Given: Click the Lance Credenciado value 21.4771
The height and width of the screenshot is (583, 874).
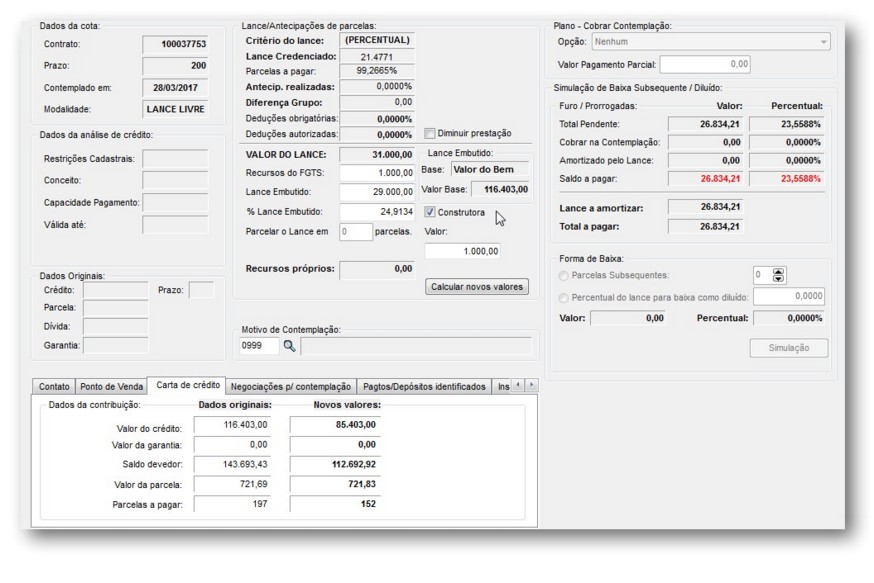Looking at the screenshot, I should 377,56.
